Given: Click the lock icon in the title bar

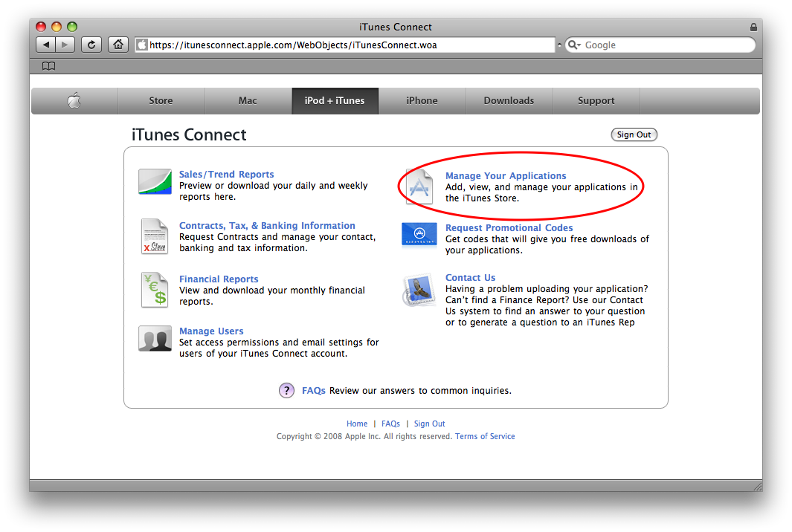Looking at the screenshot, I should (x=753, y=27).
